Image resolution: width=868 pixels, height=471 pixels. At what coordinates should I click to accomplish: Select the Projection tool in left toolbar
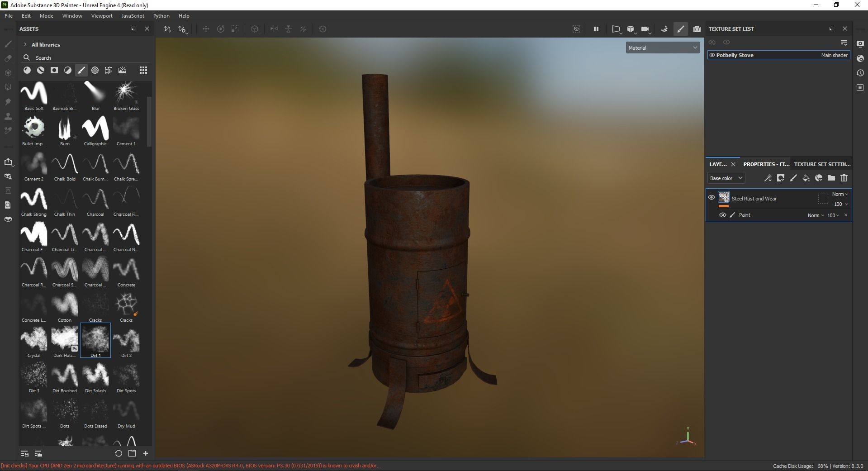[x=8, y=73]
